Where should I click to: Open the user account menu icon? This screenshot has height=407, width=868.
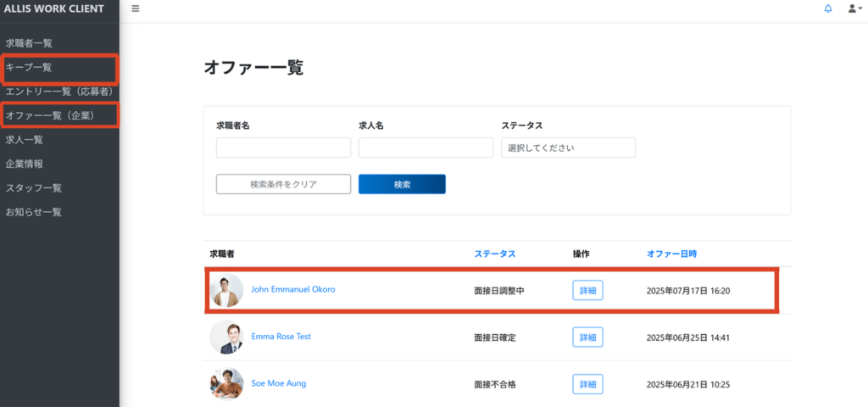[x=854, y=8]
